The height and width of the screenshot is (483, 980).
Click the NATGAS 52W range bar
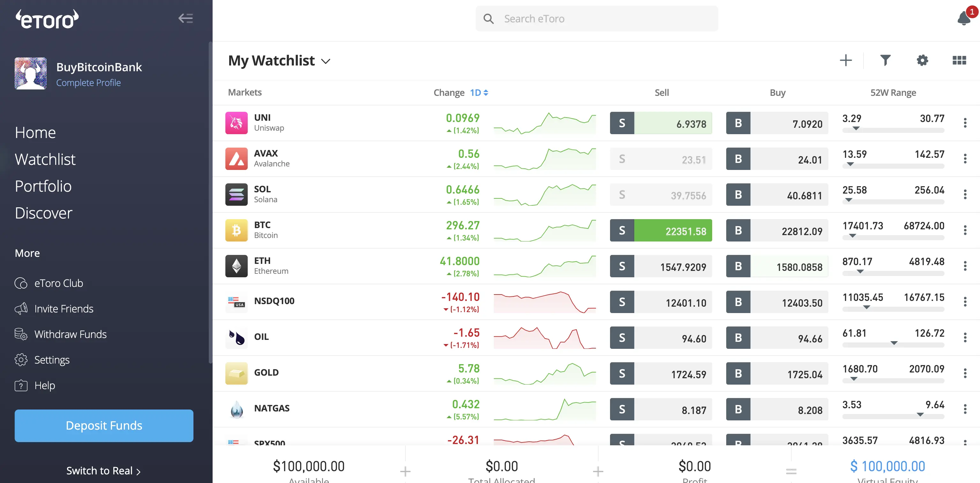click(893, 417)
